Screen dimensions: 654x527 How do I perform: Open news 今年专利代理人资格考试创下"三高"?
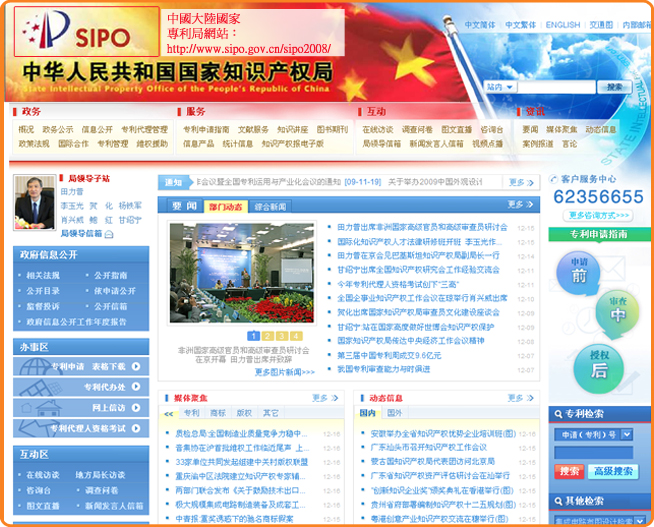click(397, 284)
